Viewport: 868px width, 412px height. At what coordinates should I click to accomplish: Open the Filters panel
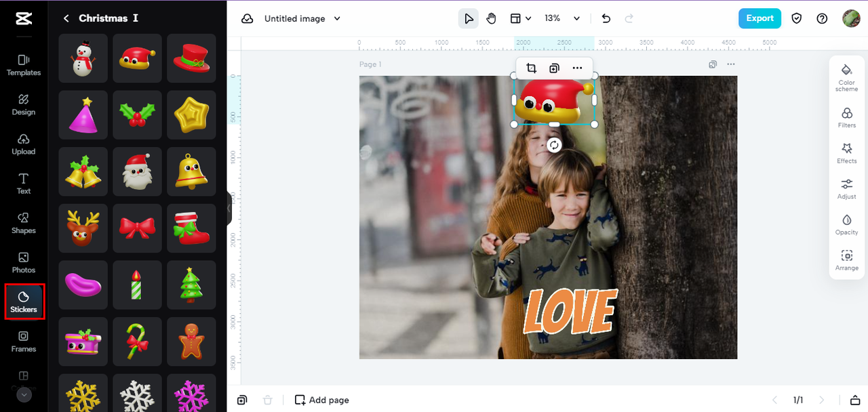pyautogui.click(x=846, y=118)
